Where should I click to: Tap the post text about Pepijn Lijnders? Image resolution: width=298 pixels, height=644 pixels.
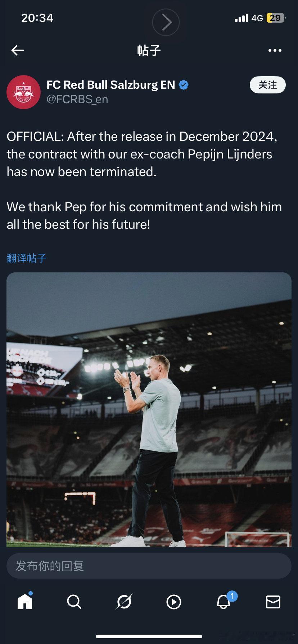pos(144,154)
